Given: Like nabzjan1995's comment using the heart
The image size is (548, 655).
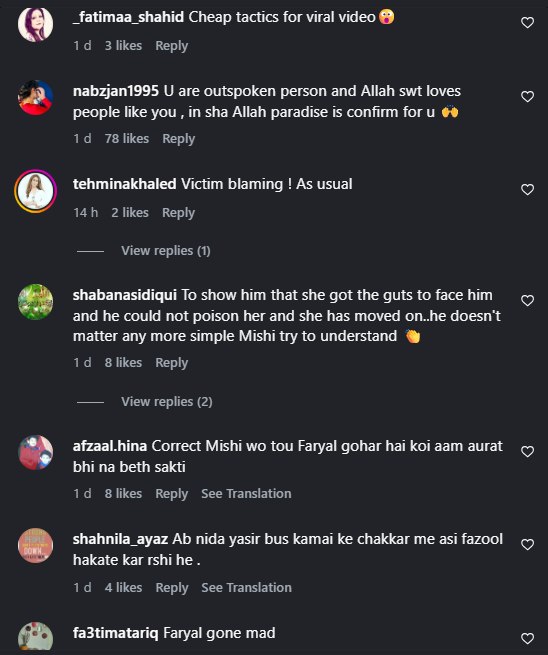Looking at the screenshot, I should [x=528, y=96].
